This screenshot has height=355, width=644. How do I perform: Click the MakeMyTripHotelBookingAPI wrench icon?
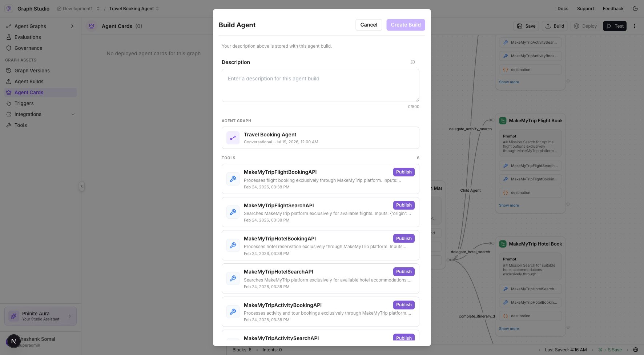pyautogui.click(x=233, y=245)
